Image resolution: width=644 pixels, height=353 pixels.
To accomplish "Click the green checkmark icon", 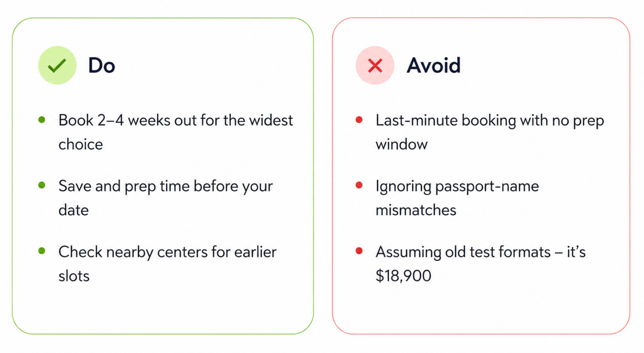I will [57, 65].
